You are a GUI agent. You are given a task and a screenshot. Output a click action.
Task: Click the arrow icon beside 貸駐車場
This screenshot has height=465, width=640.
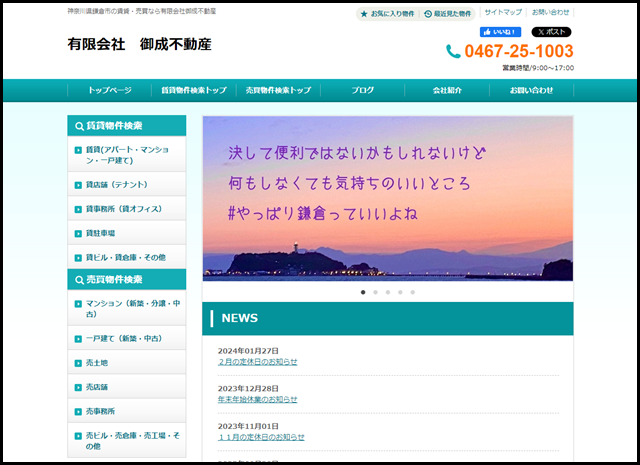78,234
